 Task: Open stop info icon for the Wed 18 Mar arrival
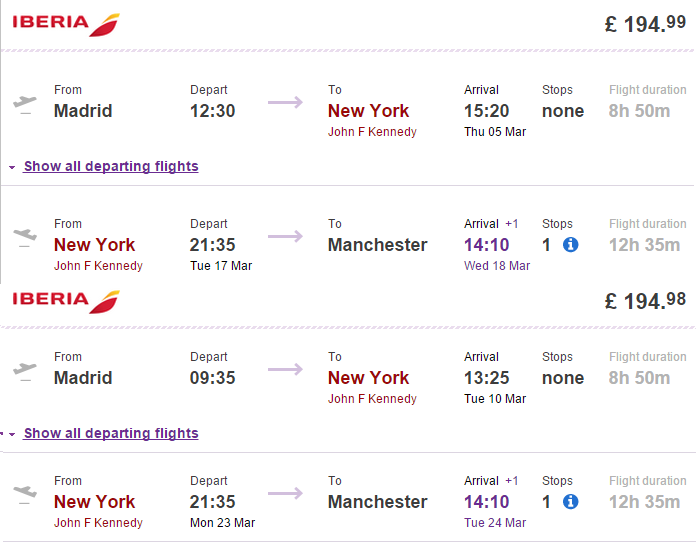pos(571,245)
